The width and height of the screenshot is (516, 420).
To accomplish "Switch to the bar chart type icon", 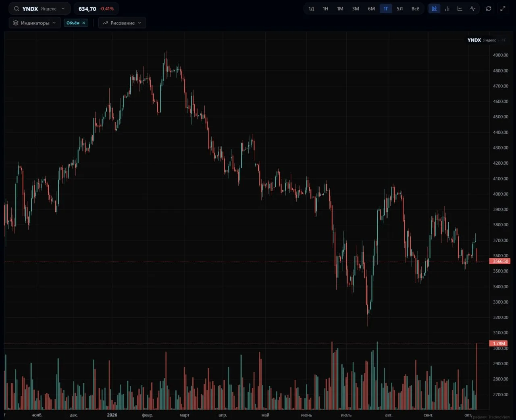I will pos(447,8).
